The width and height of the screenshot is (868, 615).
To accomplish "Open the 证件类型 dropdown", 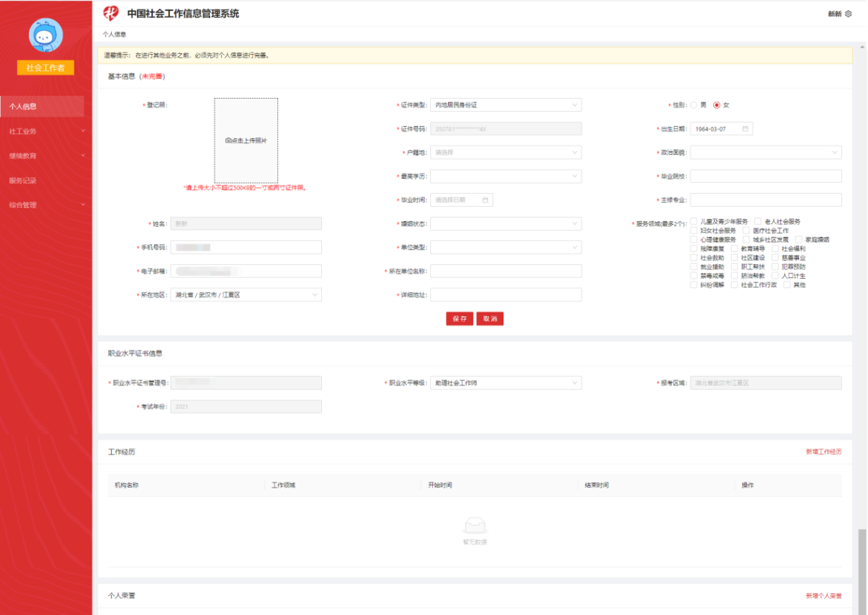I will click(506, 105).
